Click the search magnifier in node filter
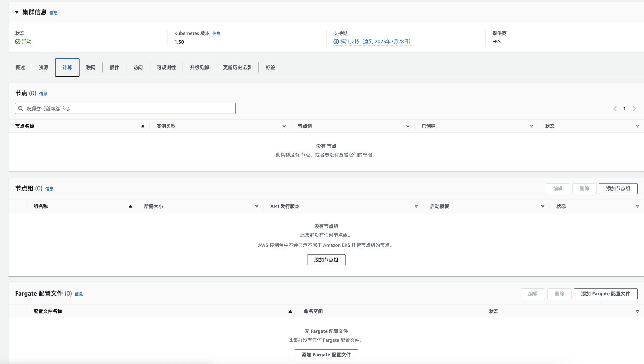 [21, 108]
